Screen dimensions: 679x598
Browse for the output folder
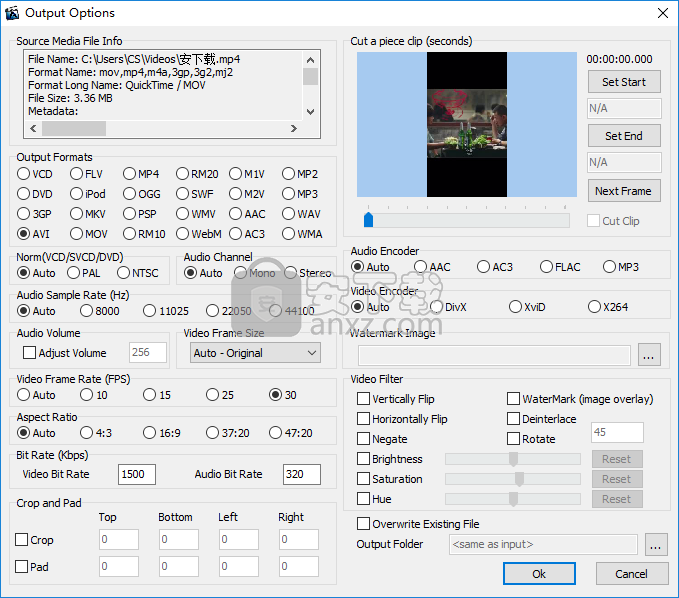pyautogui.click(x=656, y=544)
